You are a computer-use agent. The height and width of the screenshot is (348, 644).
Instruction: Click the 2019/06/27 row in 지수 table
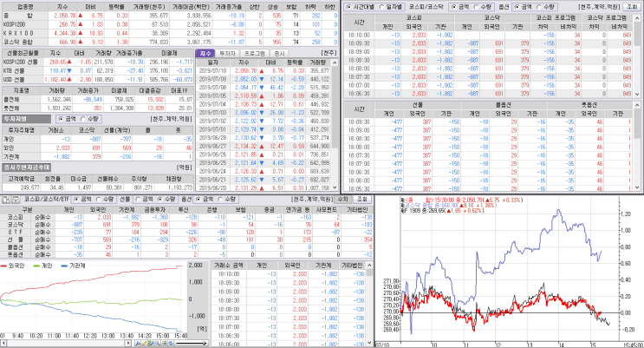coord(263,146)
